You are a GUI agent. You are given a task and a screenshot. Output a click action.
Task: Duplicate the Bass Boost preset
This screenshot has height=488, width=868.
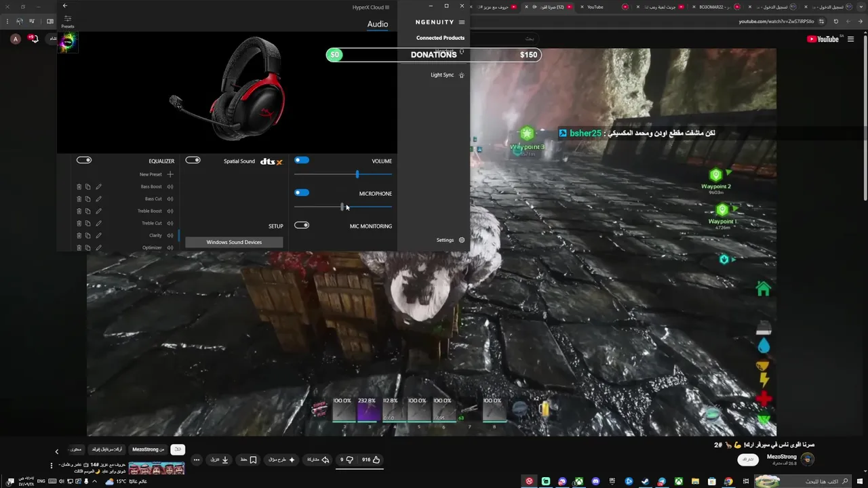coord(88,187)
